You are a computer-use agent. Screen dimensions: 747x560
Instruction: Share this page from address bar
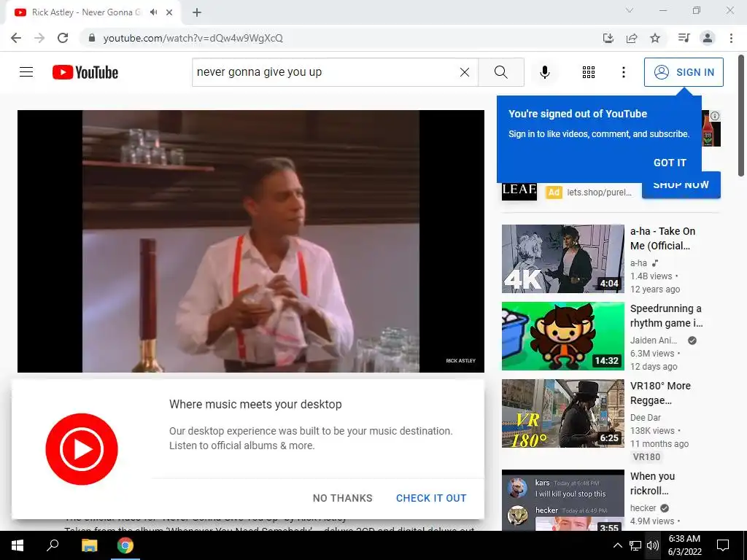(632, 38)
